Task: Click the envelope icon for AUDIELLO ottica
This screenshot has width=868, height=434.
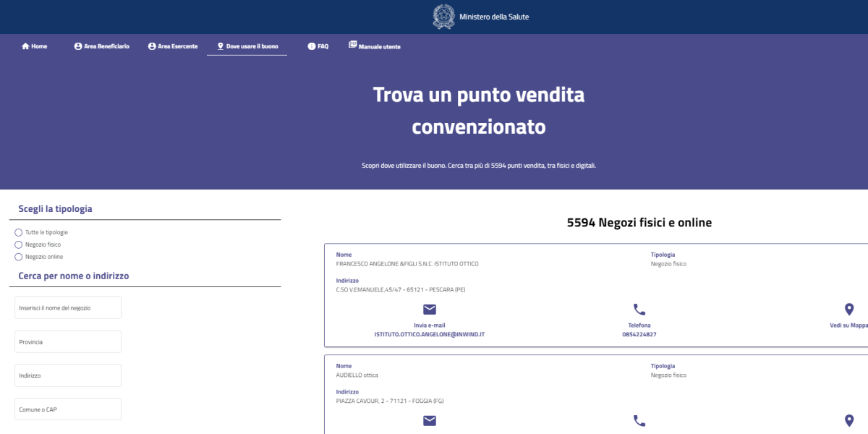Action: coord(430,421)
